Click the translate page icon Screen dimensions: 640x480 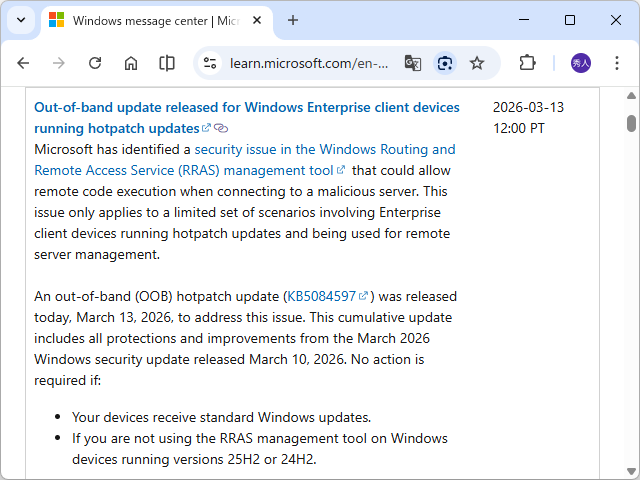(412, 63)
